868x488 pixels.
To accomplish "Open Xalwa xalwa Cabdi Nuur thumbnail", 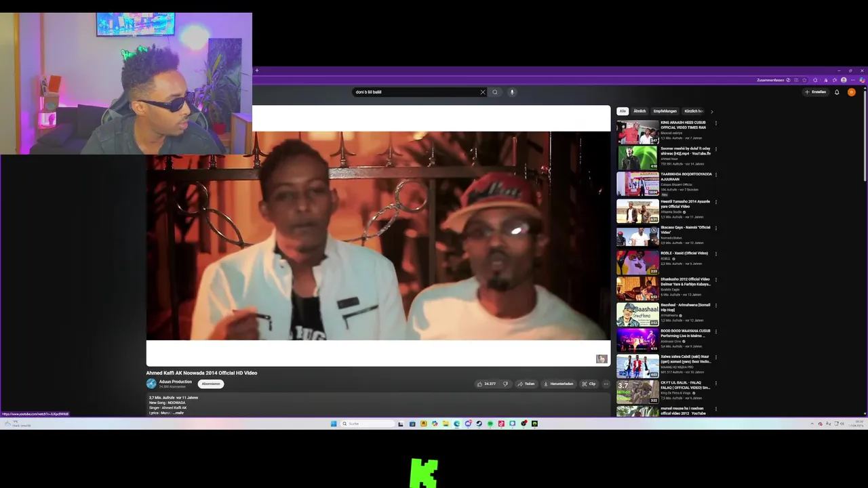I will [637, 366].
